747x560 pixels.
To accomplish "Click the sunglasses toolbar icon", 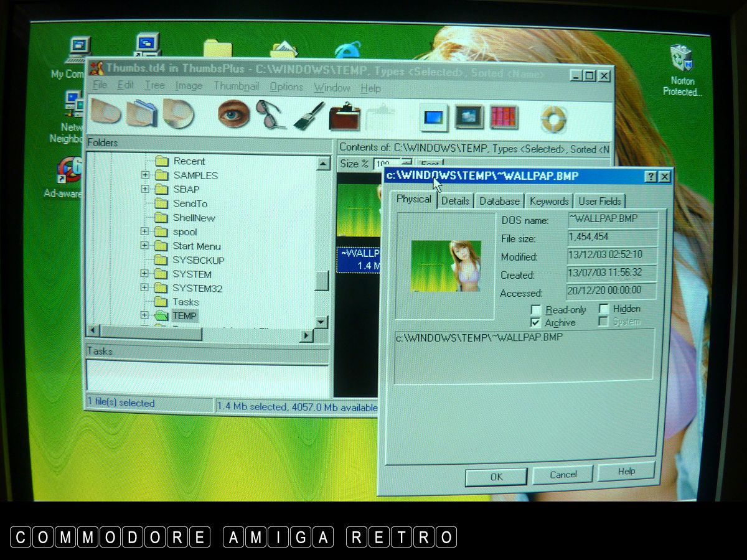I will coord(270,114).
